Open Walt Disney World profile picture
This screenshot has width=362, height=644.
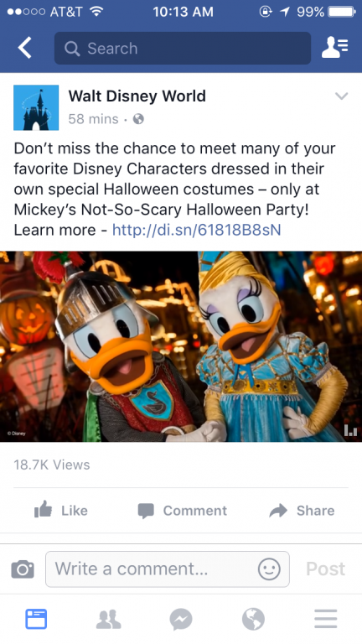pyautogui.click(x=36, y=107)
